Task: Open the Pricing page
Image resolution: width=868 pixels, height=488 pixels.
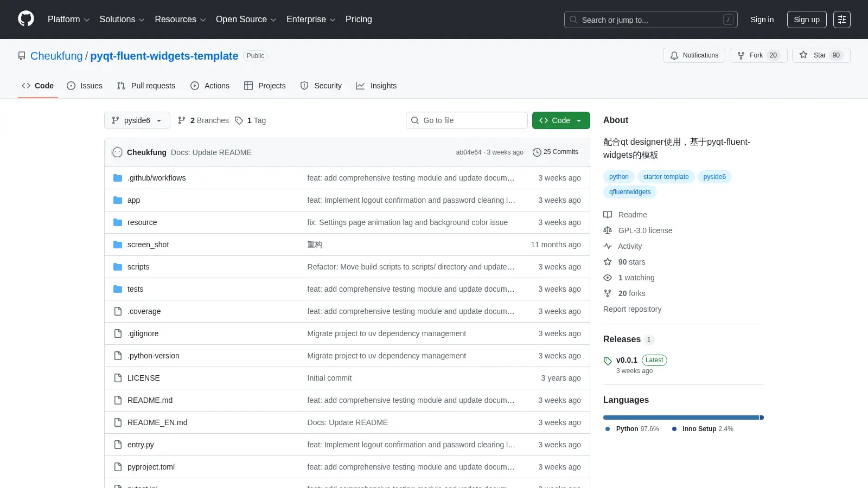Action: pos(359,19)
